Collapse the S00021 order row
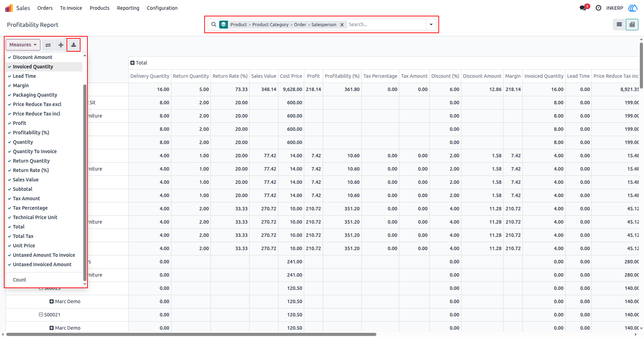Screen dimensions: 644x337 41,315
